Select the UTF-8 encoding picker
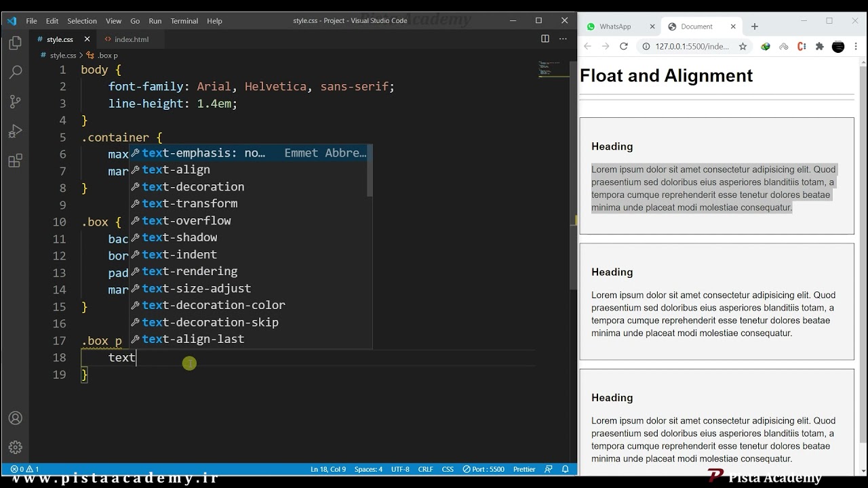This screenshot has width=868, height=488. (400, 469)
